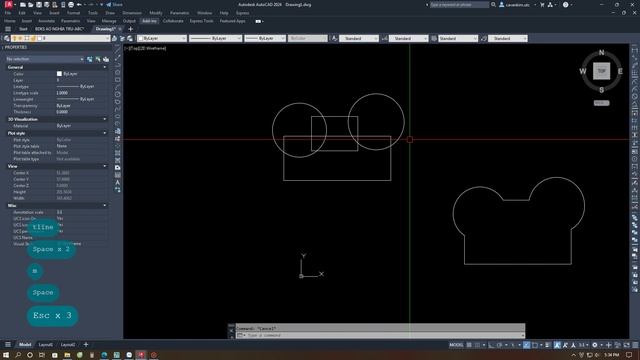Click the layout menu hamburger icon
The width and height of the screenshot is (640, 360).
coord(8,344)
